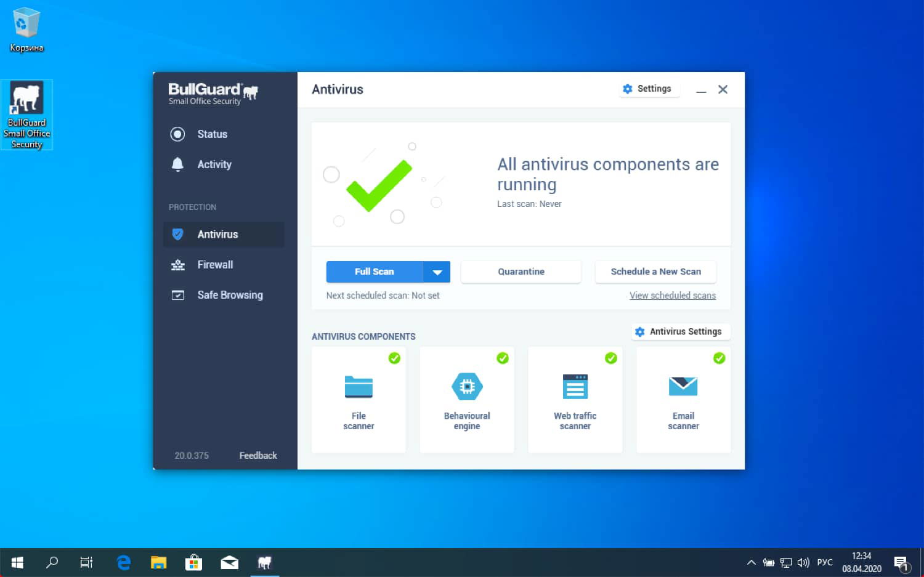The width and height of the screenshot is (924, 577).
Task: Open Microsoft Store from the taskbar
Action: pyautogui.click(x=194, y=562)
